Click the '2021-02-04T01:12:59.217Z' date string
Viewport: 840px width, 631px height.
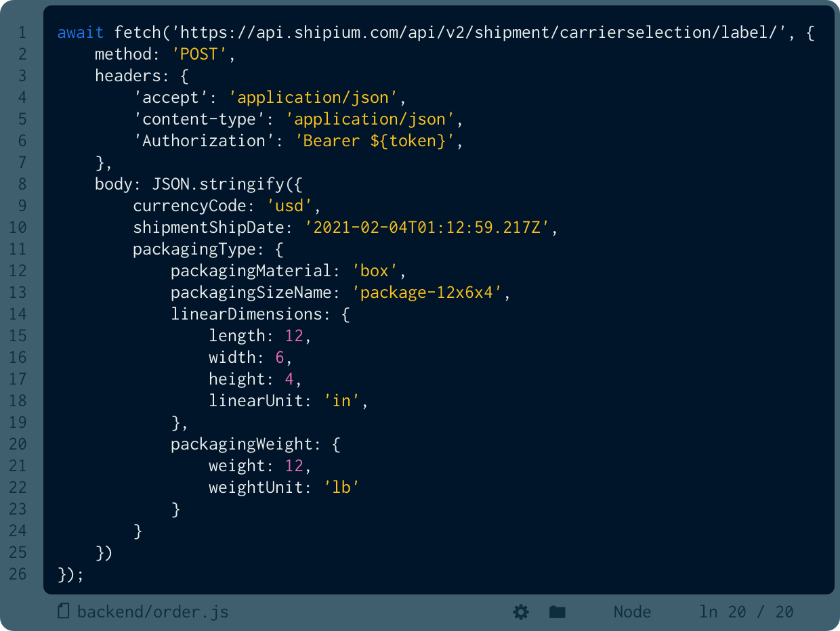(426, 227)
